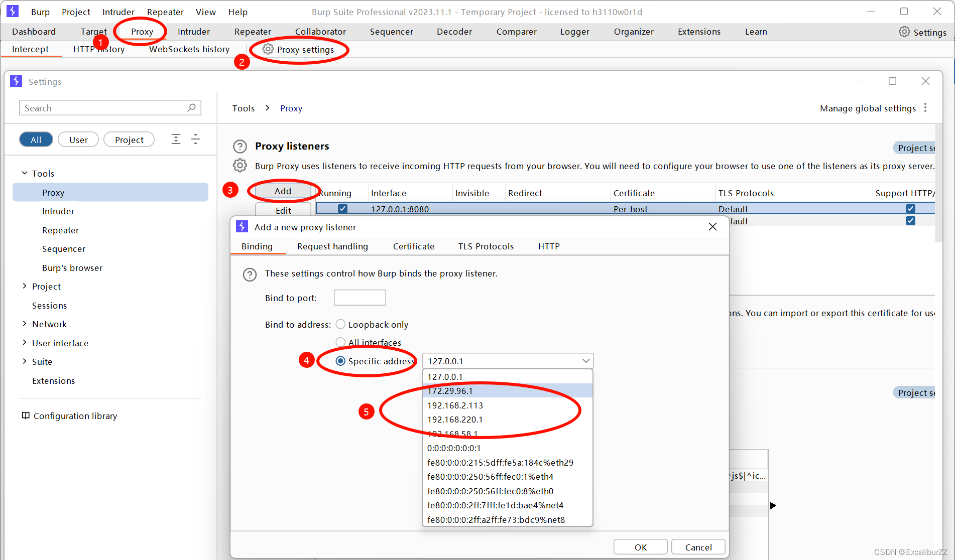The image size is (955, 560).
Task: Select Loopback only radio button
Action: [340, 324]
